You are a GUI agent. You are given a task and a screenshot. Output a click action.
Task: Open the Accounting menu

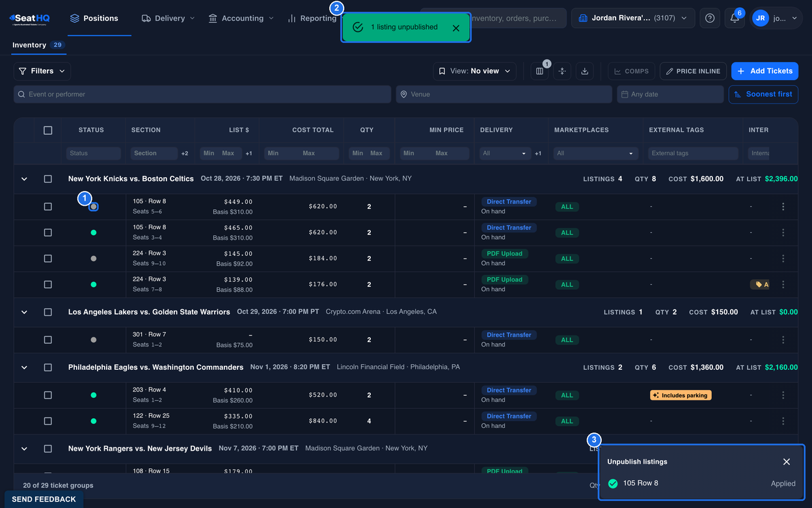point(241,18)
